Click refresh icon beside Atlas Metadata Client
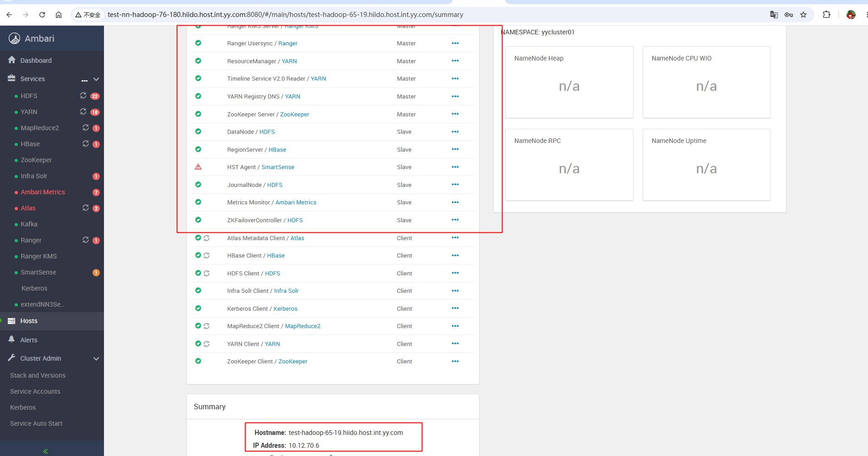The image size is (868, 456). [207, 238]
